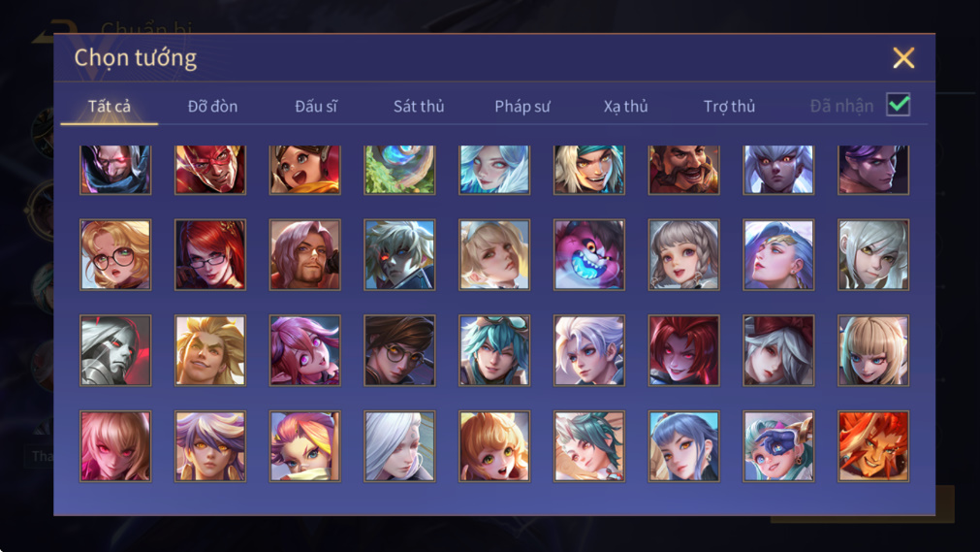Show the Sát thủ heroes tab
The height and width of the screenshot is (552, 980).
click(419, 107)
